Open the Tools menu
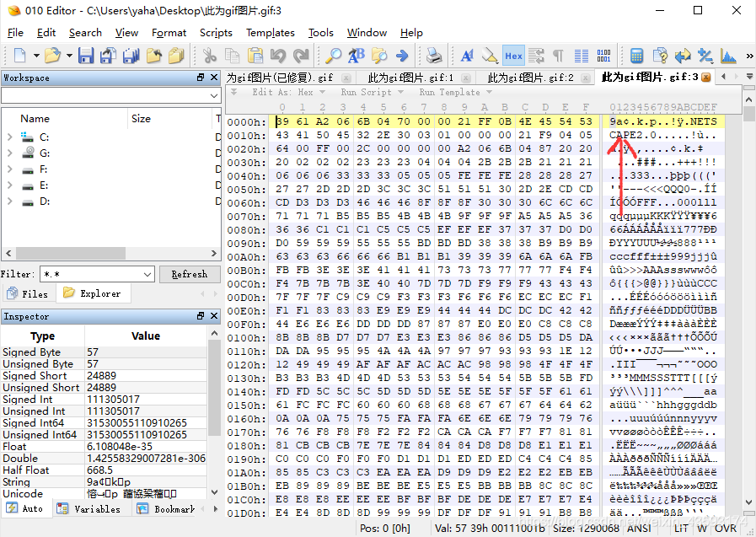The height and width of the screenshot is (537, 756). (321, 33)
